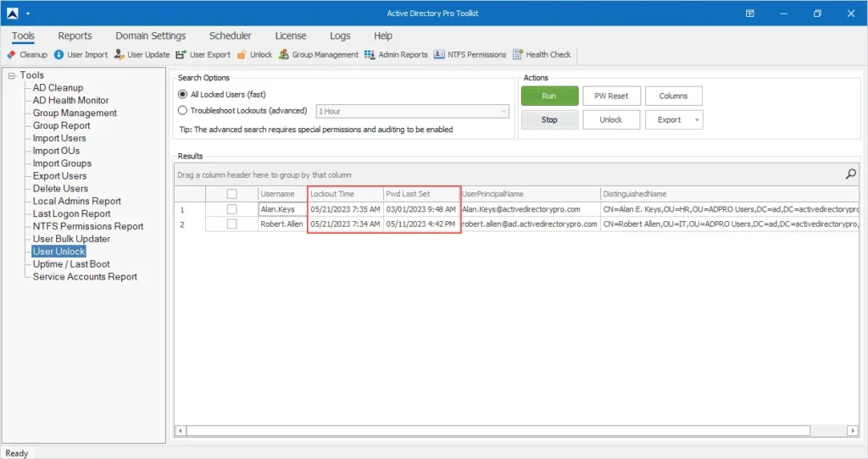Select Group Management in tree

click(75, 113)
